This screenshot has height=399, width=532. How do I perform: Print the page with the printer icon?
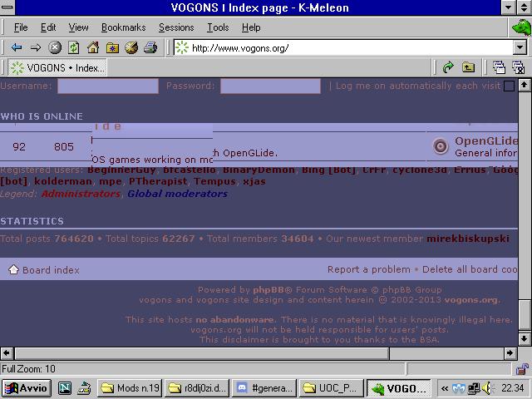[150, 47]
